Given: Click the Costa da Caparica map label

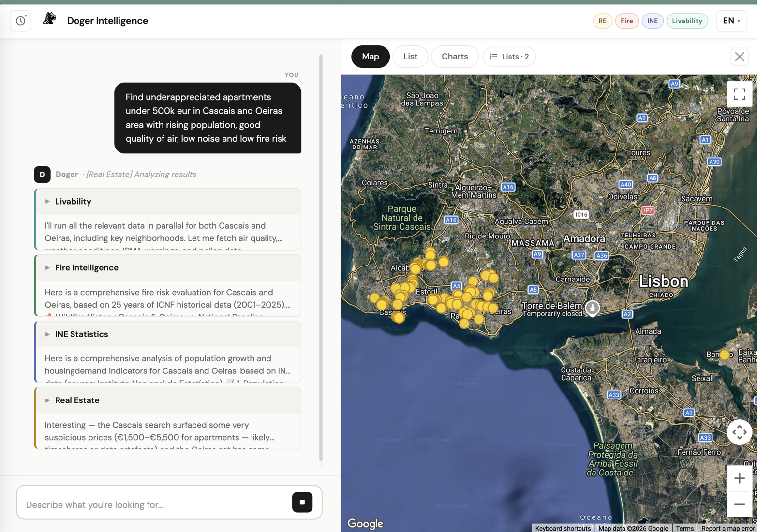Looking at the screenshot, I should point(576,374).
